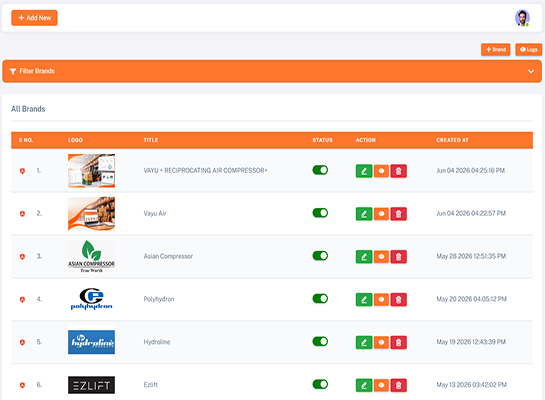Click the green edit icon for Vayu Air
Screen dimensions: 545x400
pyautogui.click(x=364, y=214)
